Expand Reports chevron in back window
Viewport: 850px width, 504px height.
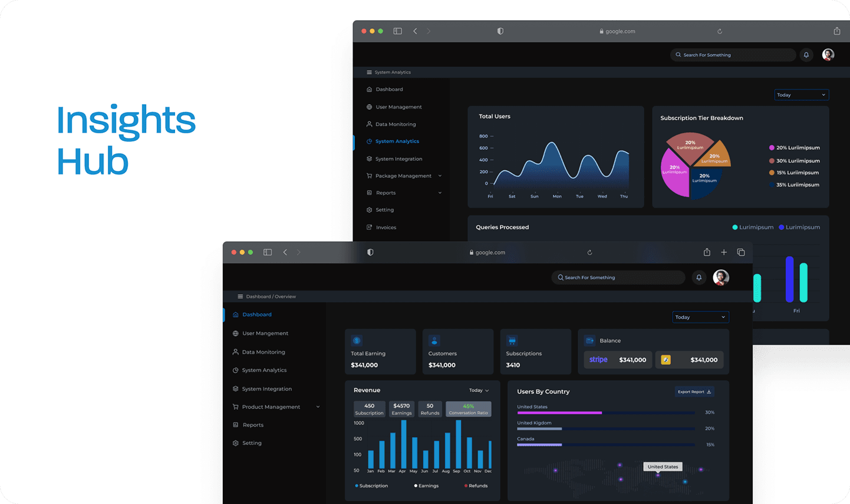coord(440,193)
